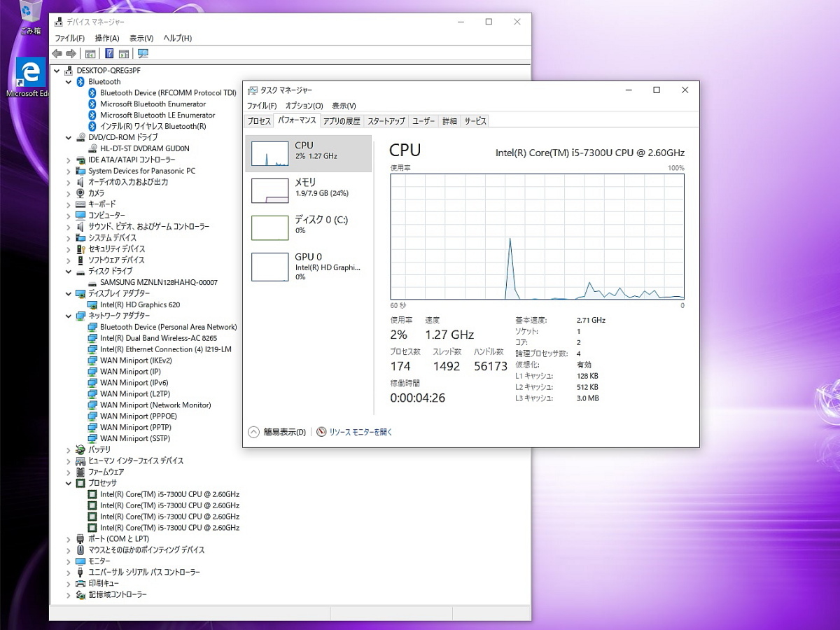Click the Device Manager title bar app icon
The width and height of the screenshot is (840, 630).
point(59,22)
